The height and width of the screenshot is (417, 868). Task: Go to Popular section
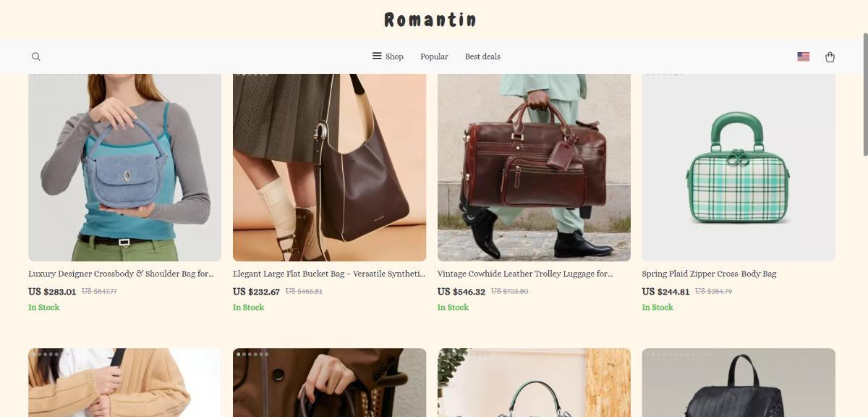pos(434,56)
